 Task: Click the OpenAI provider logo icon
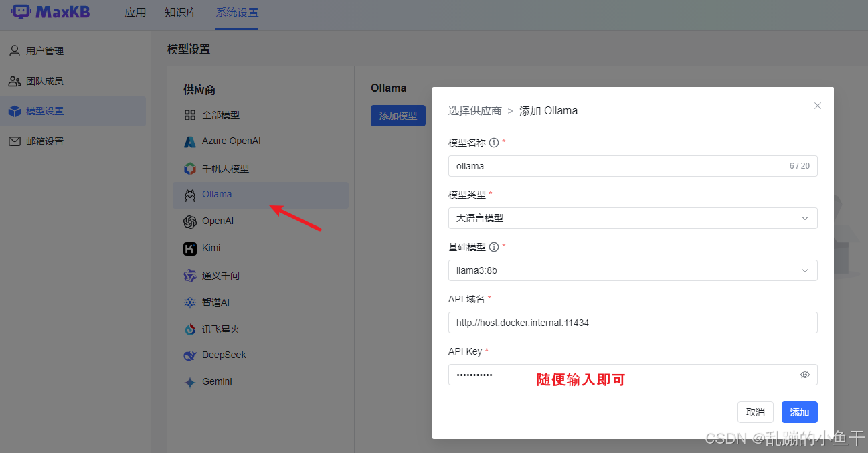pos(190,221)
